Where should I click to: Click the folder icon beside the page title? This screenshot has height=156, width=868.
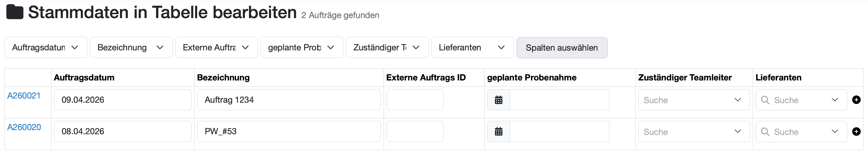(x=15, y=12)
